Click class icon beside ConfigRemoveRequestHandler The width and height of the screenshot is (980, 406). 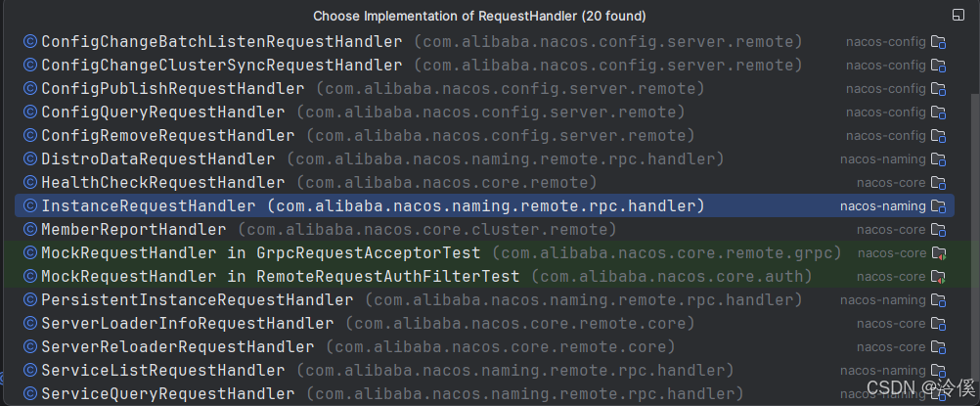click(x=30, y=136)
